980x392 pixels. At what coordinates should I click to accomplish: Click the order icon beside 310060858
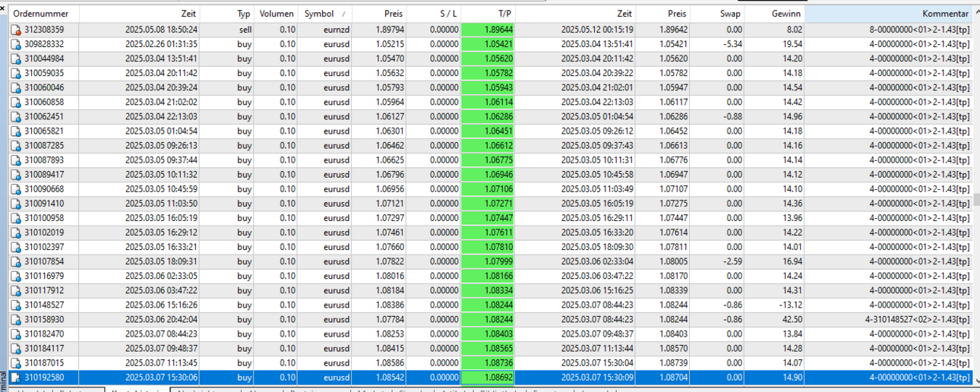(x=16, y=102)
